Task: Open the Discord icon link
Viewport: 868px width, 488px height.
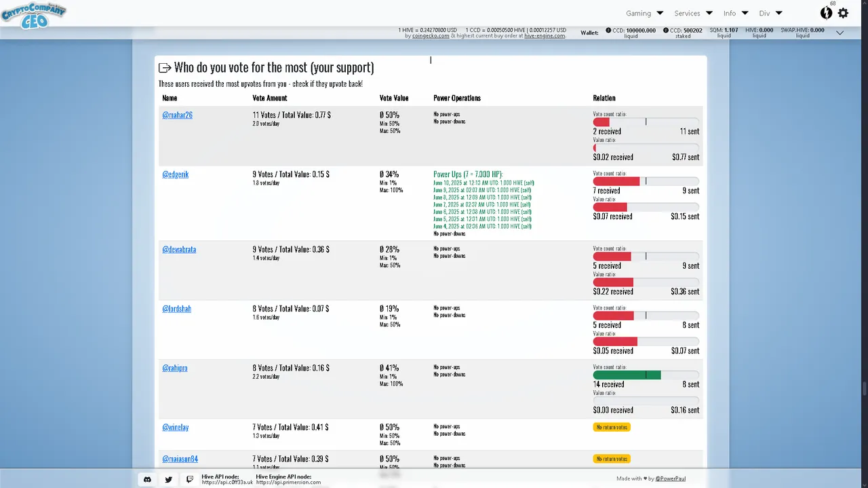Action: 147,479
